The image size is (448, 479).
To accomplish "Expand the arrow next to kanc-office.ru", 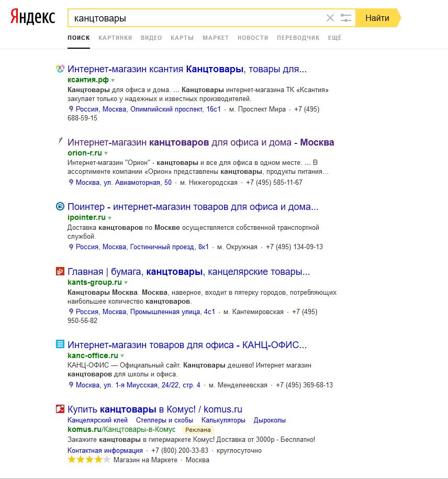I will point(122,356).
